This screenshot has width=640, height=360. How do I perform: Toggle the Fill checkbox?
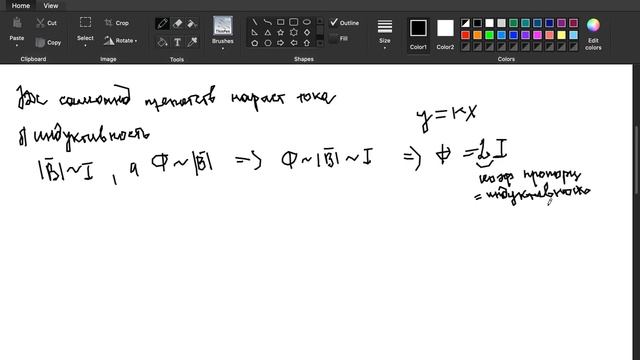(x=333, y=38)
